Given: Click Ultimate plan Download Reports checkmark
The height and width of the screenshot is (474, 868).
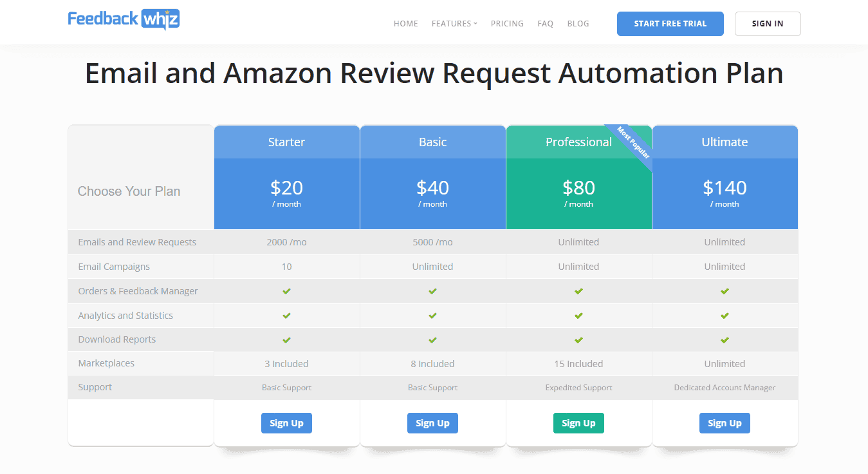Looking at the screenshot, I should [x=725, y=339].
